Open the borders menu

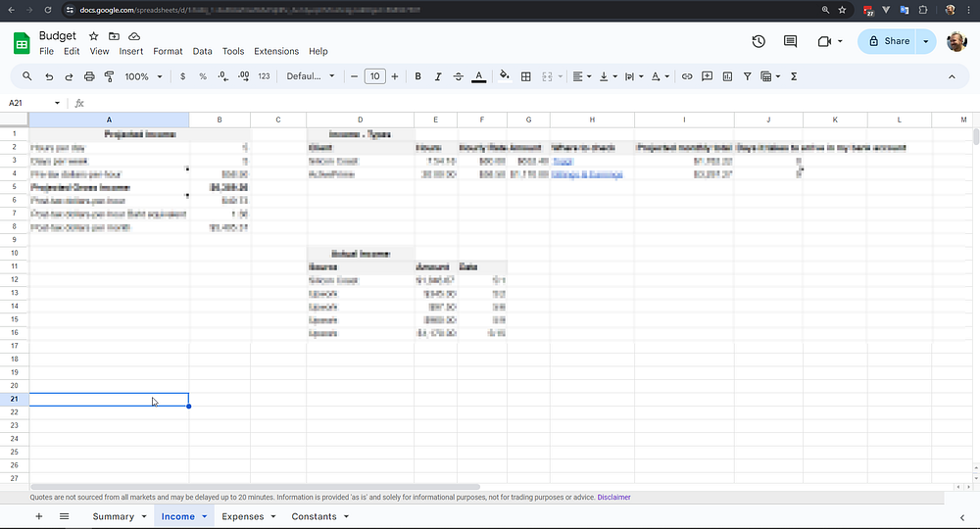pyautogui.click(x=526, y=76)
